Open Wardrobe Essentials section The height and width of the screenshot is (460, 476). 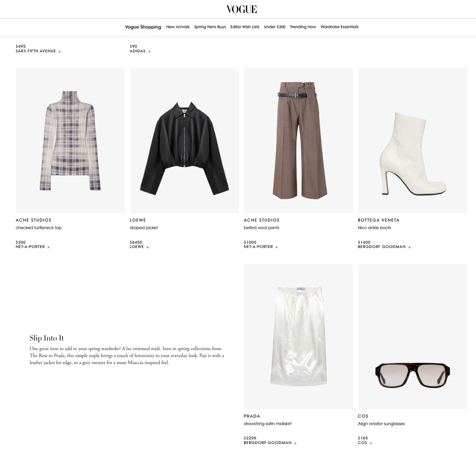point(340,27)
